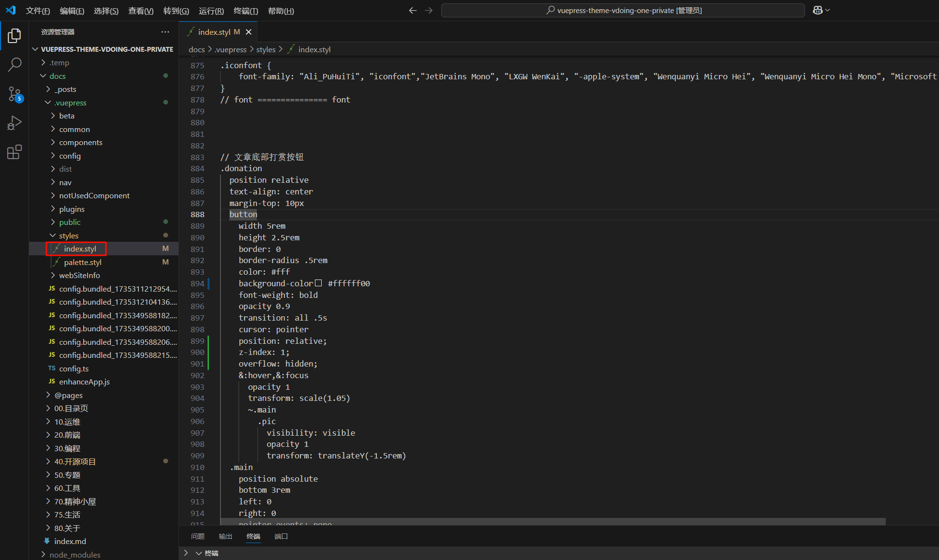This screenshot has width=939, height=560.
Task: Expand the components folder
Action: click(x=81, y=142)
